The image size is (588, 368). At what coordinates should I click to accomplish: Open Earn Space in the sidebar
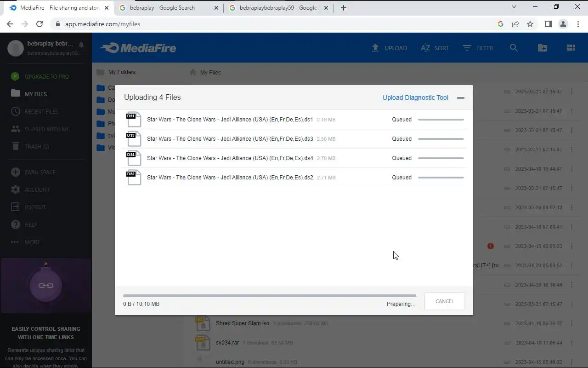(33, 172)
